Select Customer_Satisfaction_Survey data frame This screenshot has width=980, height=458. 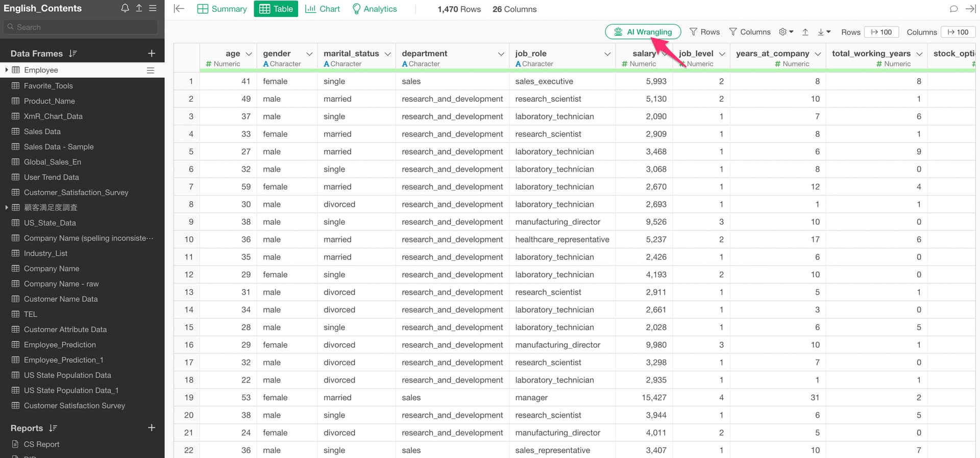pyautogui.click(x=76, y=192)
